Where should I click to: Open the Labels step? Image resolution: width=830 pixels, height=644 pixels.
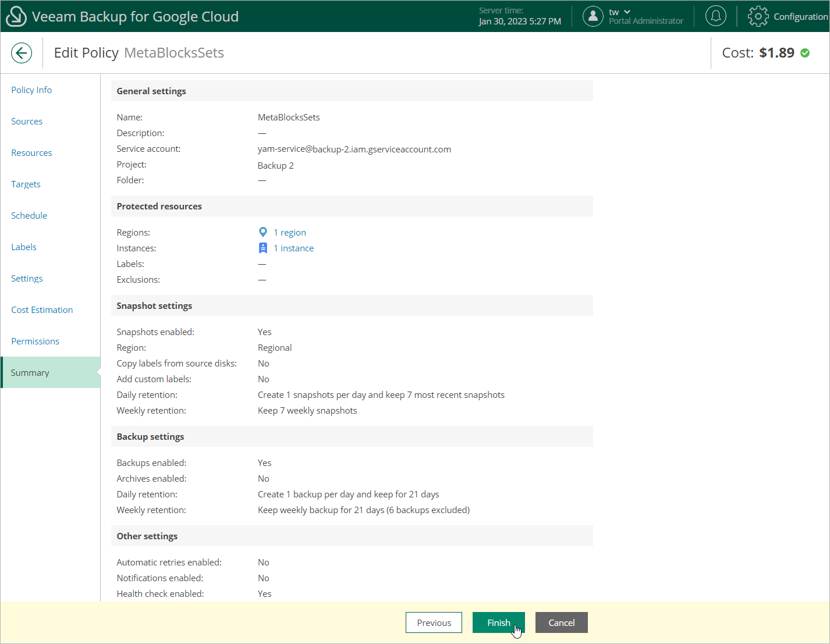[x=24, y=247]
